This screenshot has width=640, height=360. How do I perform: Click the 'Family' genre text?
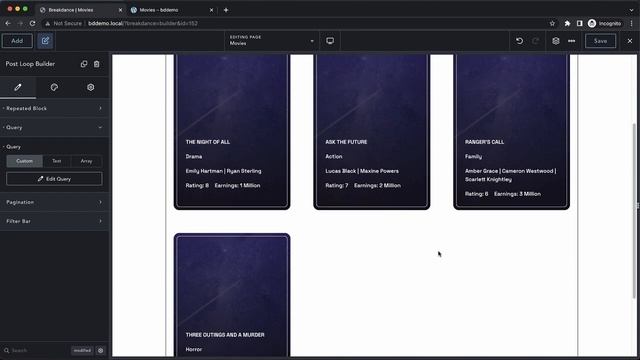(473, 157)
